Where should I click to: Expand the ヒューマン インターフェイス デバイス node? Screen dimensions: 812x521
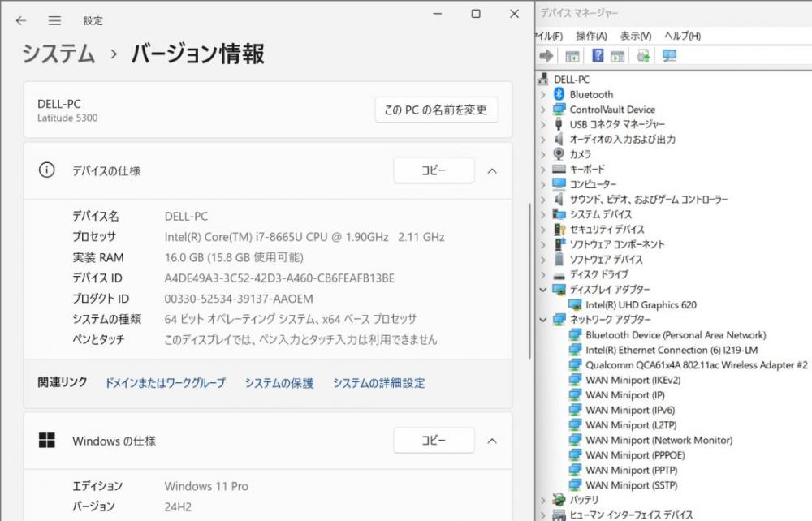pos(542,515)
